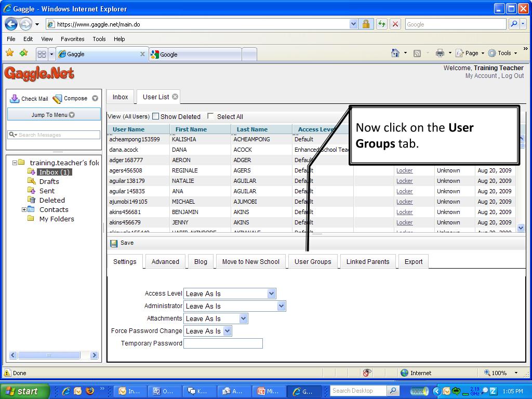Image resolution: width=532 pixels, height=399 pixels.
Task: Open the address bar history dropdown
Action: tap(353, 24)
